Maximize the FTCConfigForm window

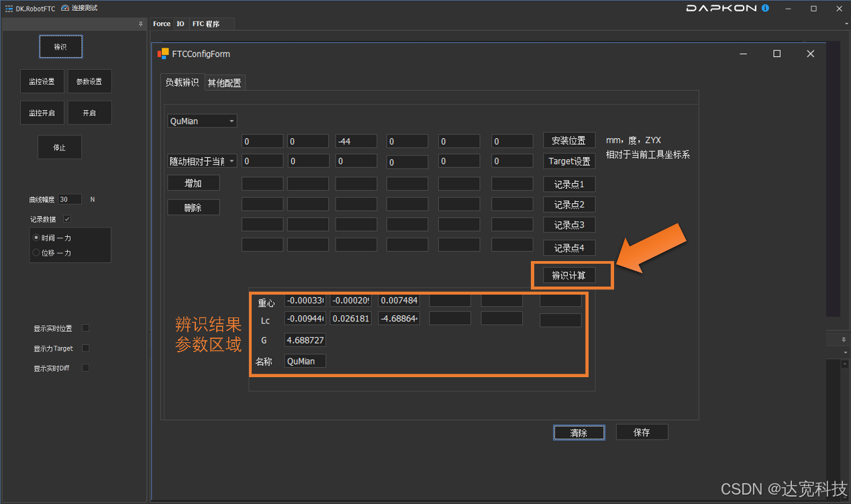point(777,54)
